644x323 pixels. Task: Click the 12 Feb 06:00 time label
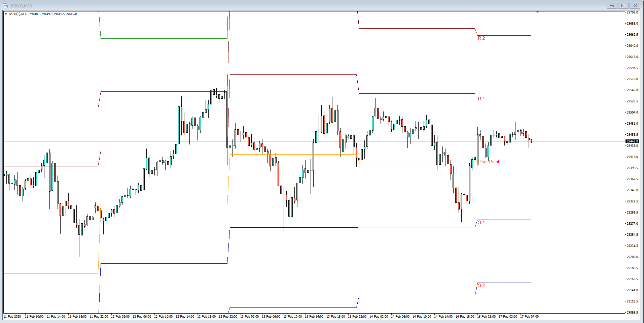tap(142, 317)
